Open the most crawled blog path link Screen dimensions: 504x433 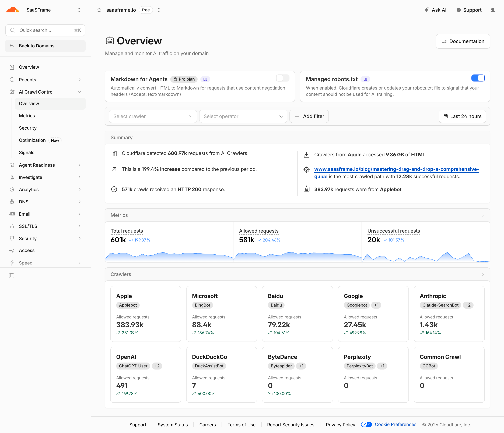397,173
